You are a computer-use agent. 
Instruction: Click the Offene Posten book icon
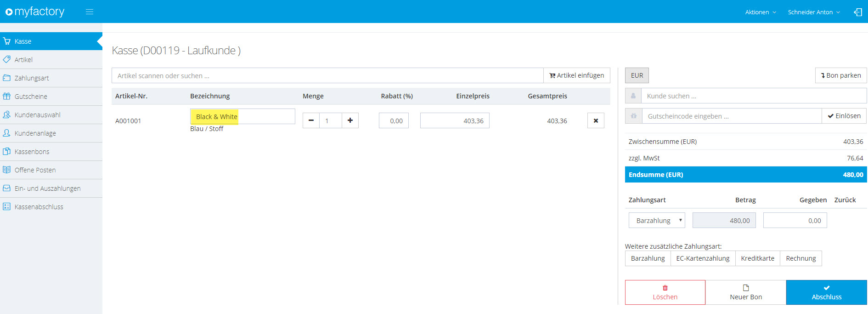click(x=7, y=170)
